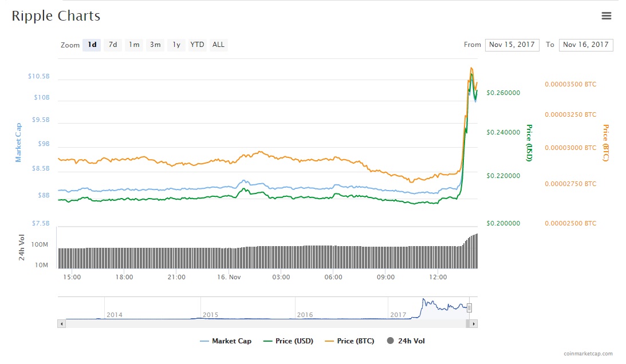Click the 24h Vol axis title

point(22,247)
